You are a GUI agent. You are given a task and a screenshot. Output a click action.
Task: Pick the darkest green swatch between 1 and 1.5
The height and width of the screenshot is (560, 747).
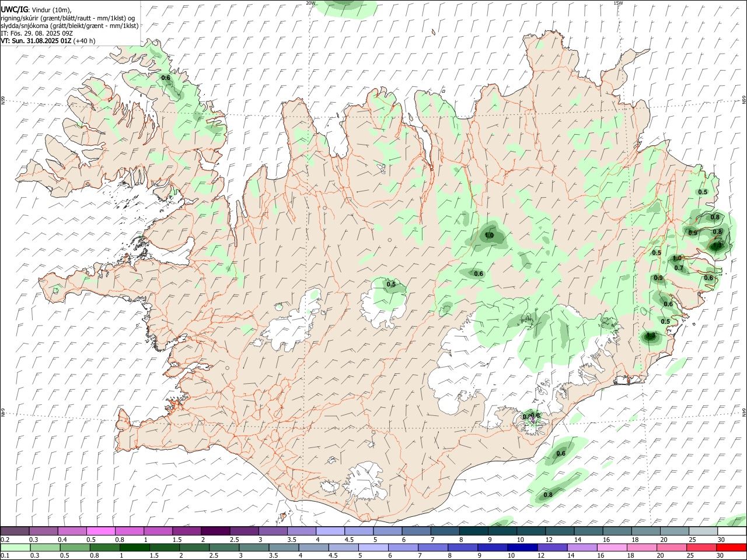pos(135,548)
